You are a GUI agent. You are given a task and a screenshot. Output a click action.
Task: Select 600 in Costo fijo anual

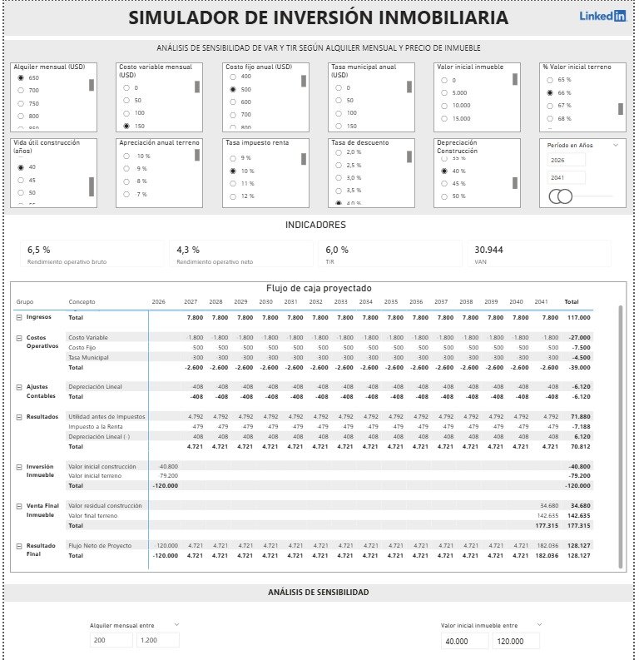(x=233, y=102)
